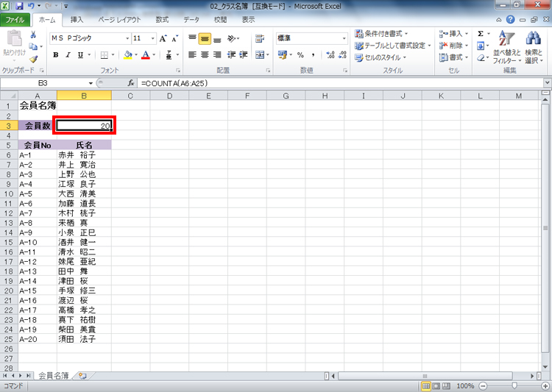
Task: Click formula bar COUNTA input
Action: tap(340, 83)
